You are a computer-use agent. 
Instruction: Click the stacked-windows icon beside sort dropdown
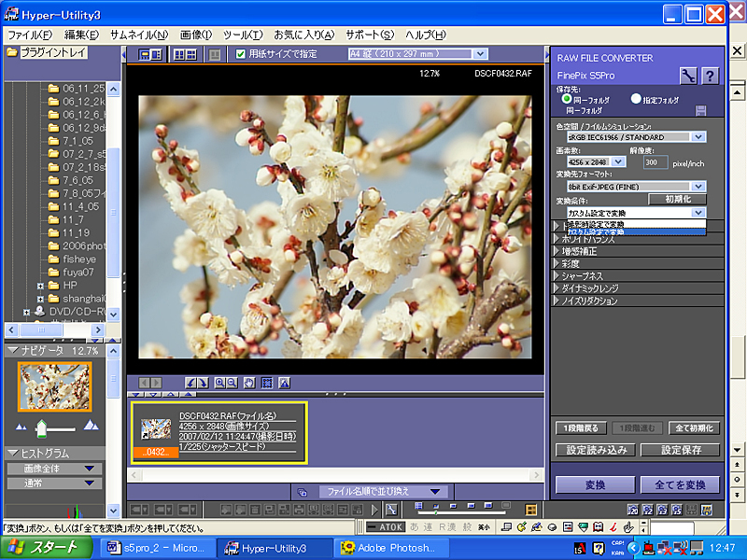click(302, 492)
